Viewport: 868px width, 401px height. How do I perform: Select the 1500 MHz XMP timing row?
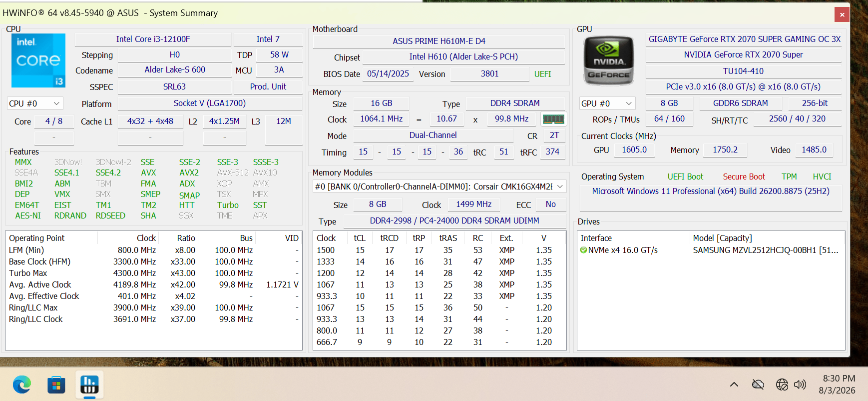pyautogui.click(x=439, y=250)
